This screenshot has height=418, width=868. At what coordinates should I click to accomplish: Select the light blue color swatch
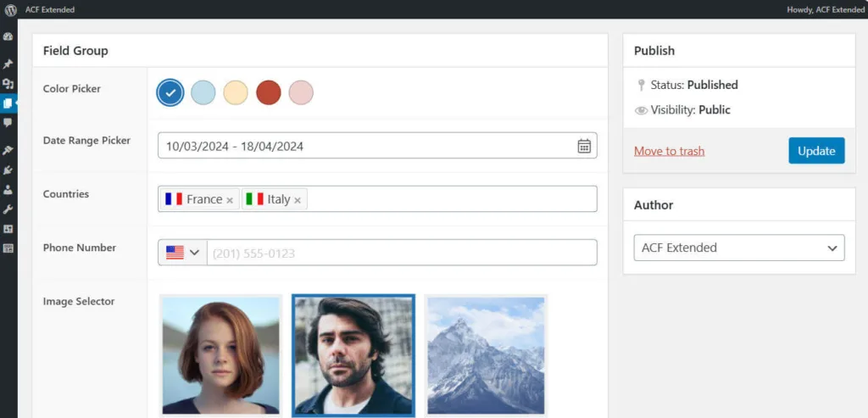(x=203, y=92)
